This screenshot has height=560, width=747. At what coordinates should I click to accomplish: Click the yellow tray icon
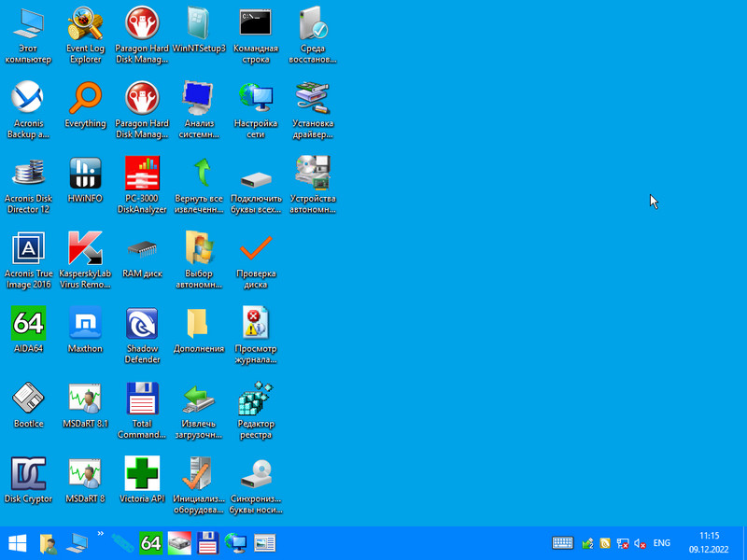(605, 543)
